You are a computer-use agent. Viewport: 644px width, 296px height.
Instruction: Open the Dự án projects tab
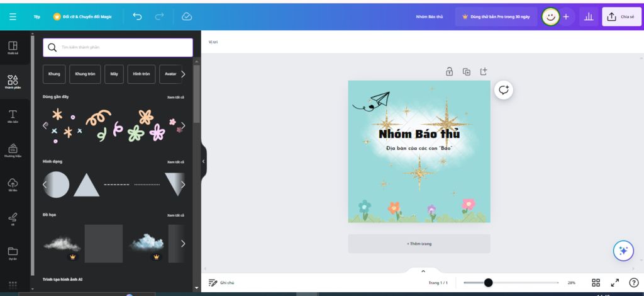(x=13, y=253)
